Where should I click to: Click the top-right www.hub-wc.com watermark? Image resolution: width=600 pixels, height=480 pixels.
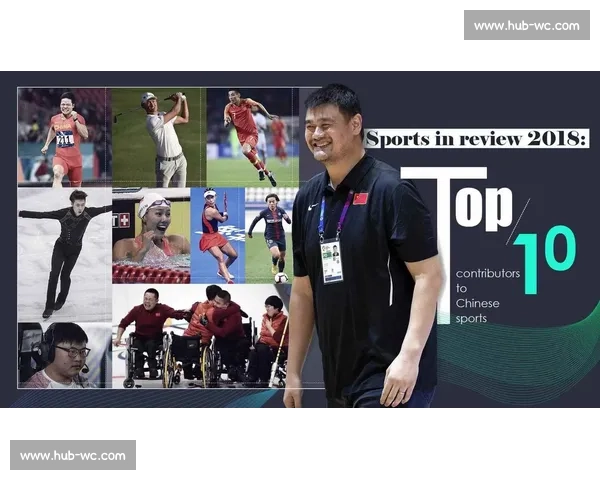(x=527, y=25)
